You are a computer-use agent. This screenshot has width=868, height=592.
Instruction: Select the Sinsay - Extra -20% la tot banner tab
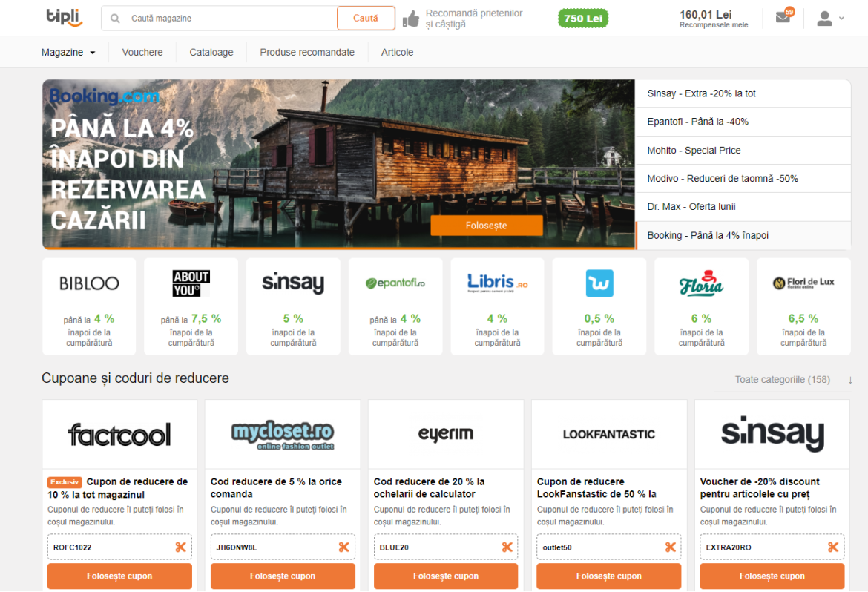click(743, 93)
